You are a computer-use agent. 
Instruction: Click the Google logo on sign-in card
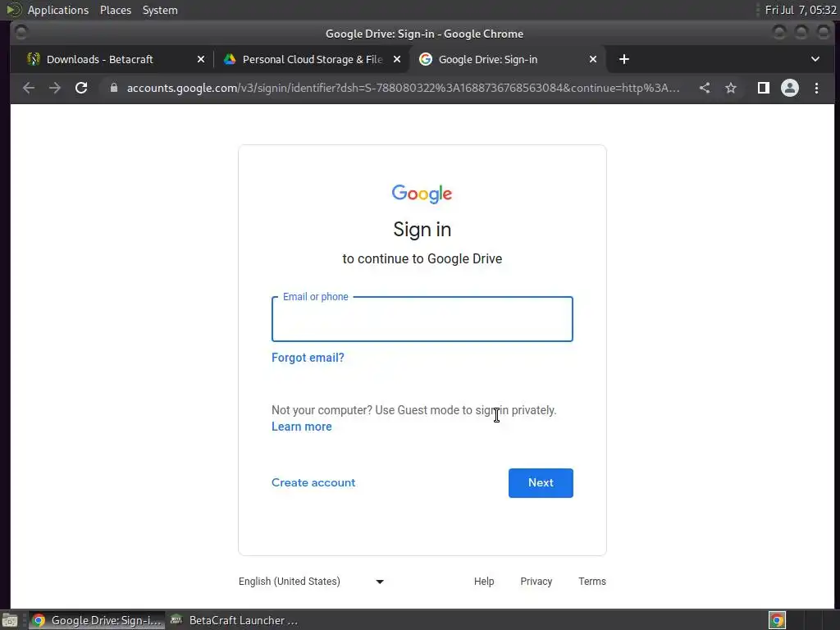(422, 194)
